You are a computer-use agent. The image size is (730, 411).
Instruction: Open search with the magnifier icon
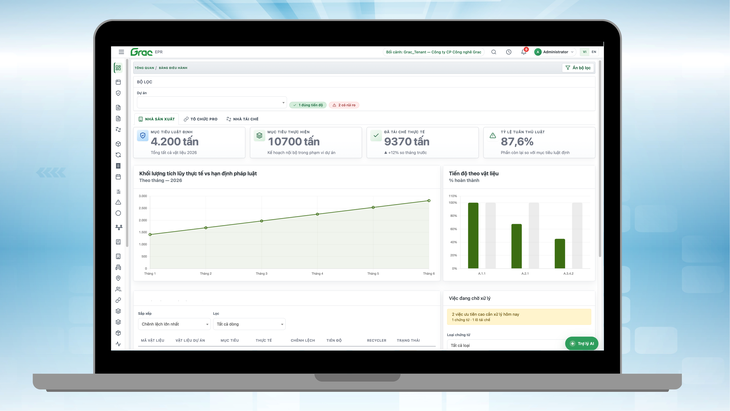pyautogui.click(x=493, y=52)
